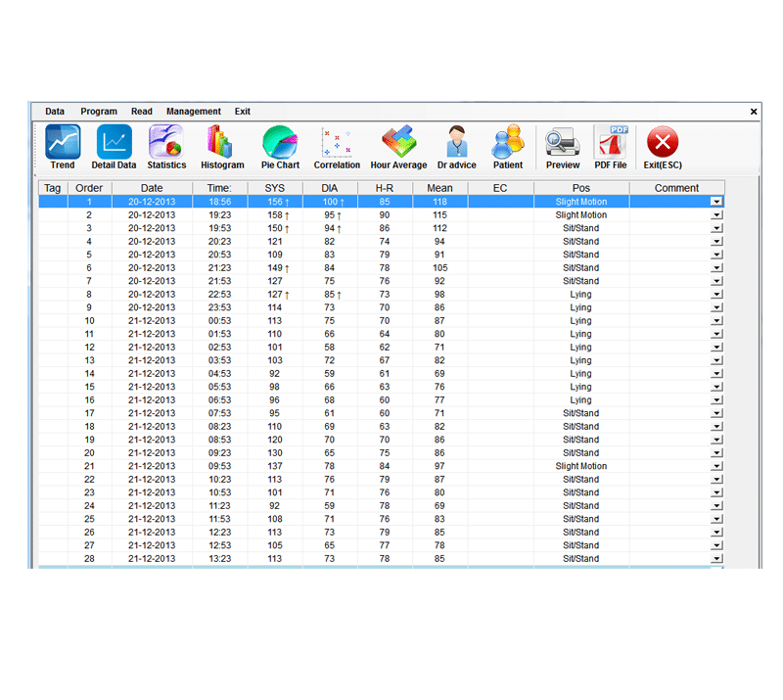Viewport: 783px width, 700px height.
Task: Click the Exit(ESC) toolbar icon
Action: tap(663, 147)
